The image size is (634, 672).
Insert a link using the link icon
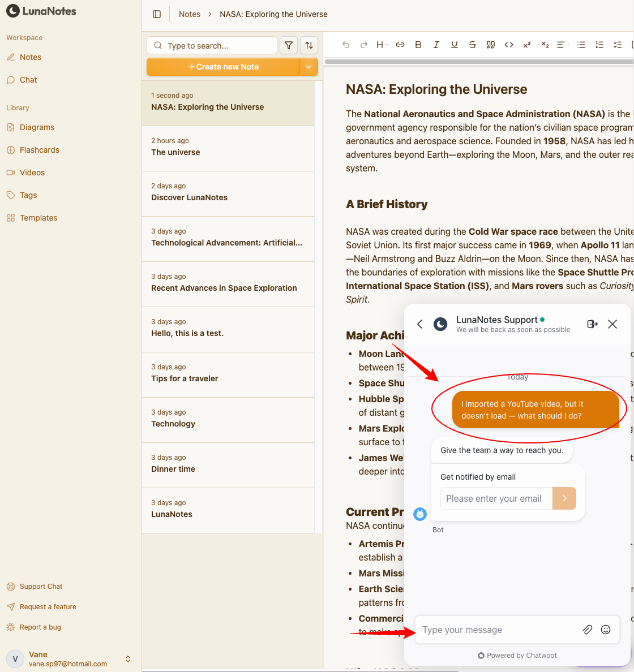tap(400, 45)
